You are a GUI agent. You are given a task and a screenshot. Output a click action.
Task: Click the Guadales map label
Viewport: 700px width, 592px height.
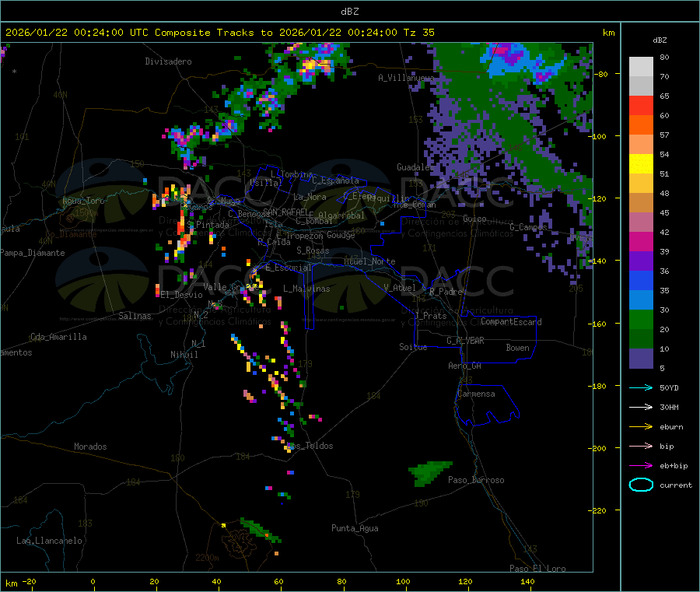tap(415, 167)
